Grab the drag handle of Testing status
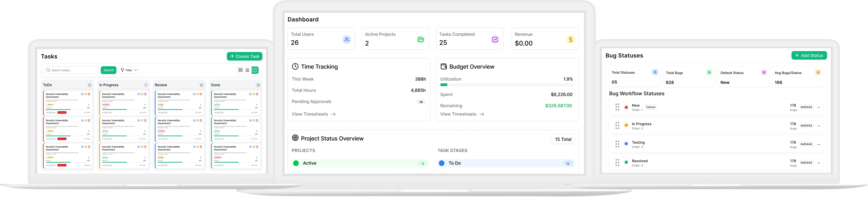The image size is (868, 198). tap(617, 144)
